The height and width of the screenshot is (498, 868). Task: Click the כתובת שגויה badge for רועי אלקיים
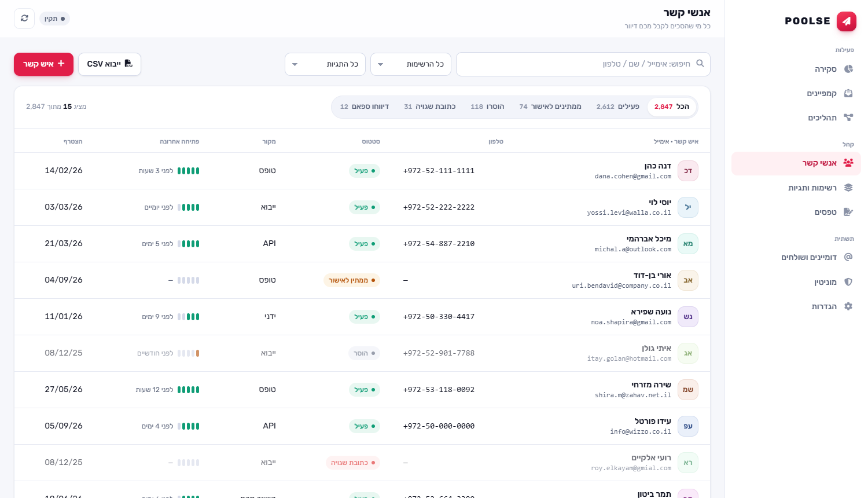pos(353,463)
